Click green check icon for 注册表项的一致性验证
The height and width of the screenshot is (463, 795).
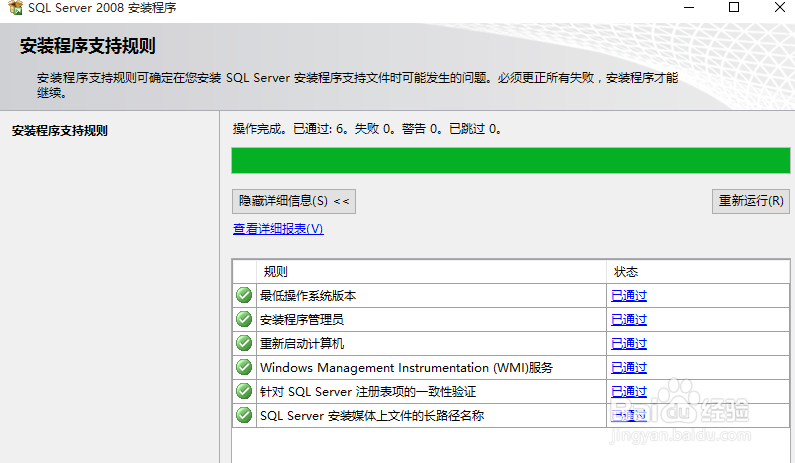click(x=244, y=391)
